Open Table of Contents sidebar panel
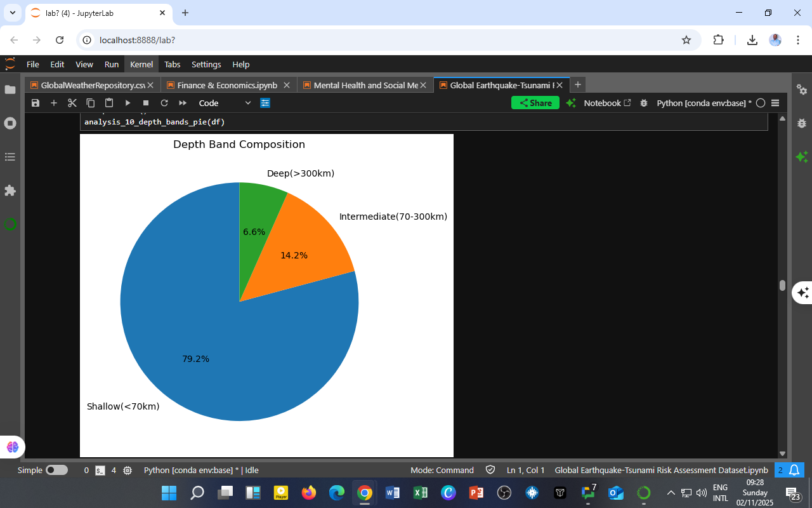812x508 pixels. tap(10, 157)
